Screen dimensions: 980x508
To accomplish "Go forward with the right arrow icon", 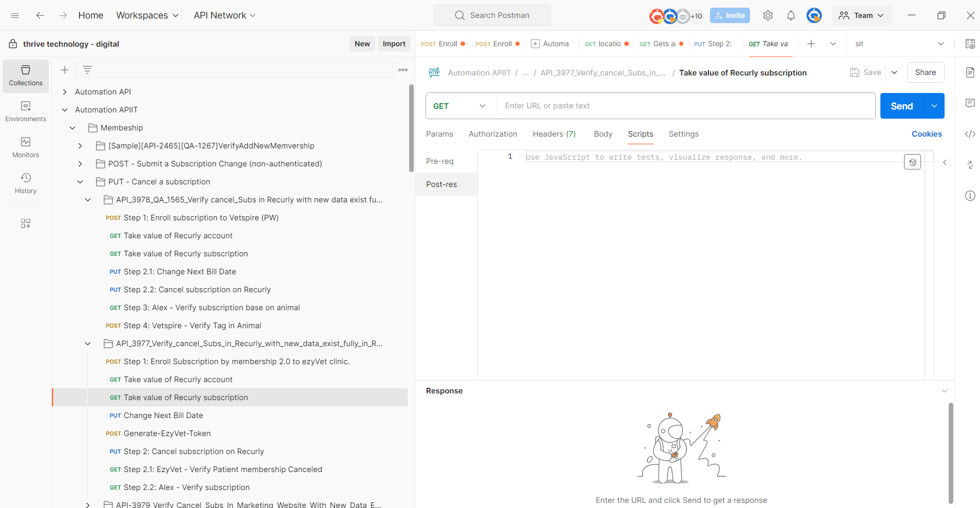I will click(63, 15).
